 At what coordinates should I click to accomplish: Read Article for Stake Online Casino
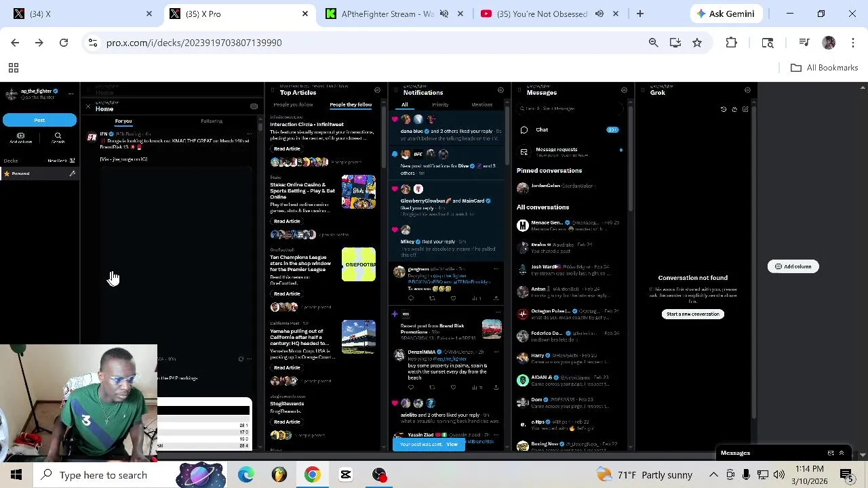pyautogui.click(x=287, y=221)
